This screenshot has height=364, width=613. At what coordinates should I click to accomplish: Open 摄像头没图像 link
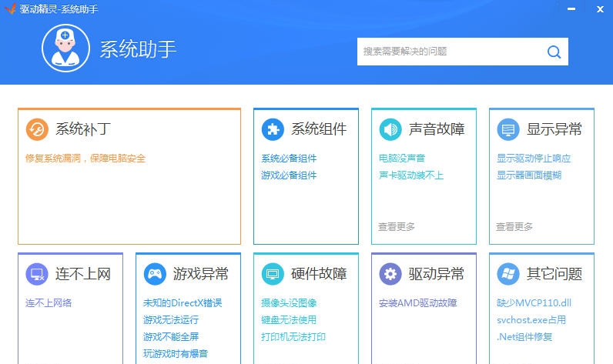289,302
